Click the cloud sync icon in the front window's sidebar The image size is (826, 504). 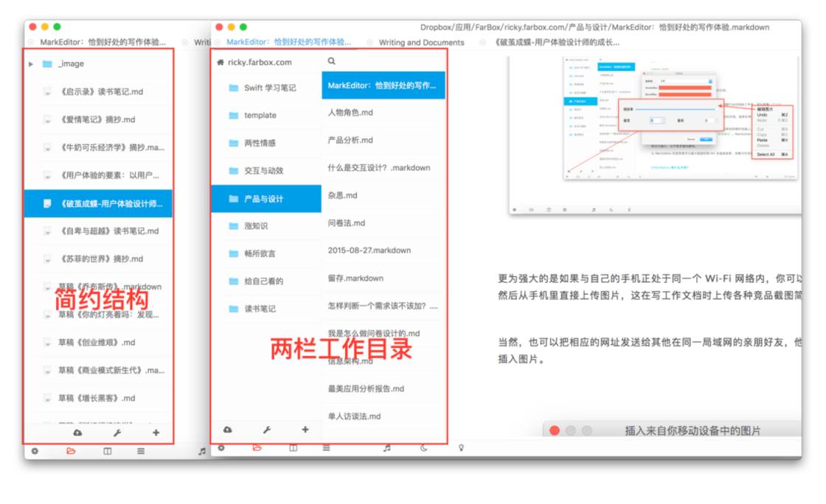(x=228, y=430)
